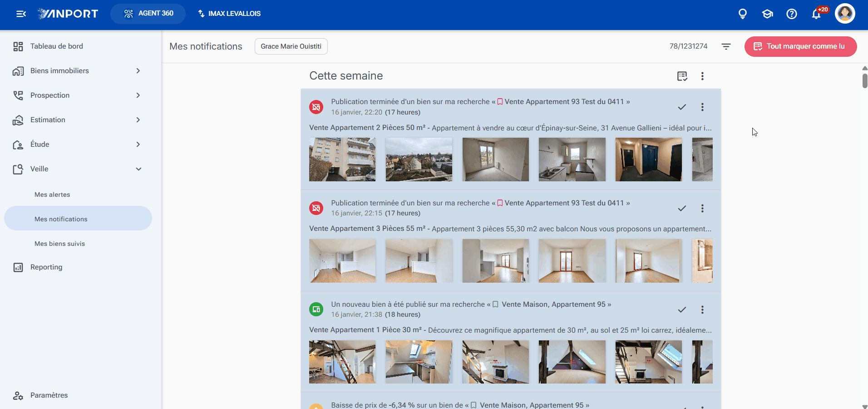Mark the 22:15 notification as read
868x409 pixels.
682,209
